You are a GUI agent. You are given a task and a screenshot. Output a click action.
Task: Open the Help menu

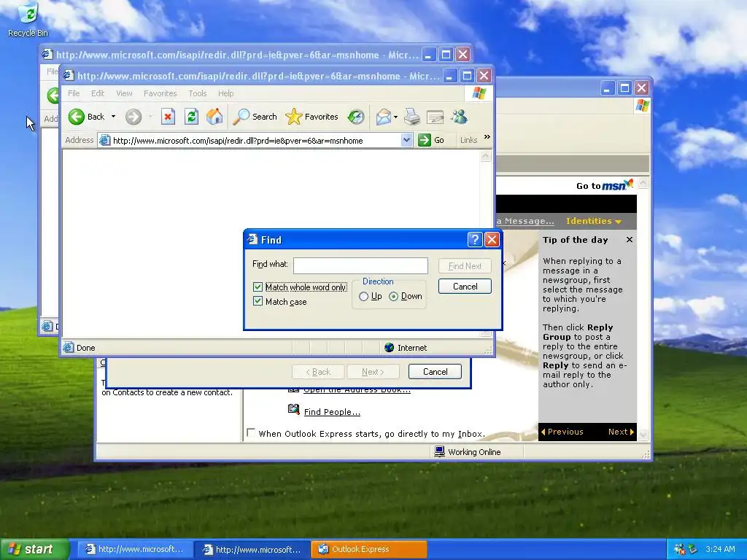pos(226,93)
